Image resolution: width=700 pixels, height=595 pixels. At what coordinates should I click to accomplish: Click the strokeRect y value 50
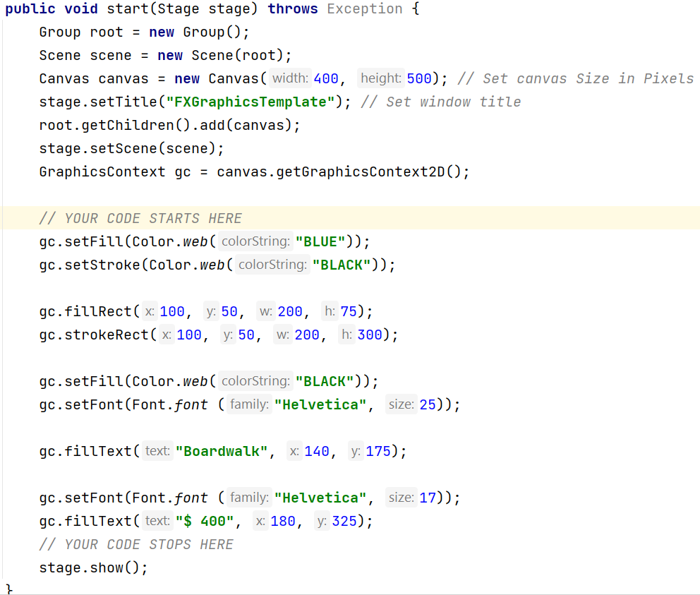[246, 335]
